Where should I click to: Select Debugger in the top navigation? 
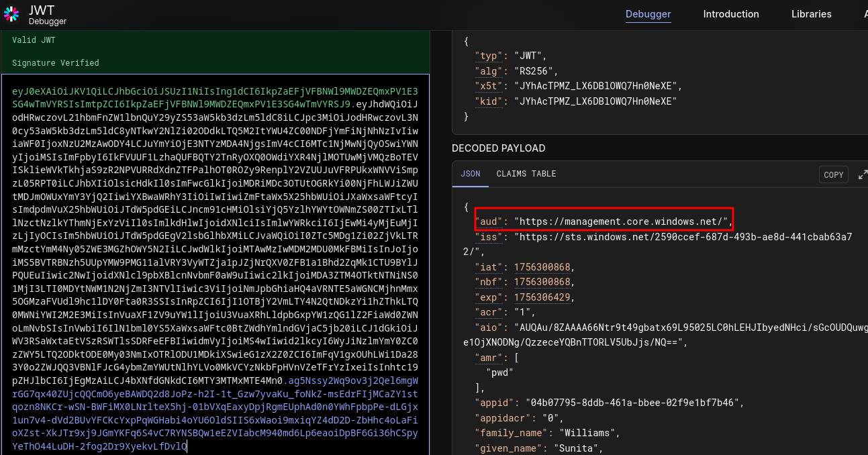point(648,14)
